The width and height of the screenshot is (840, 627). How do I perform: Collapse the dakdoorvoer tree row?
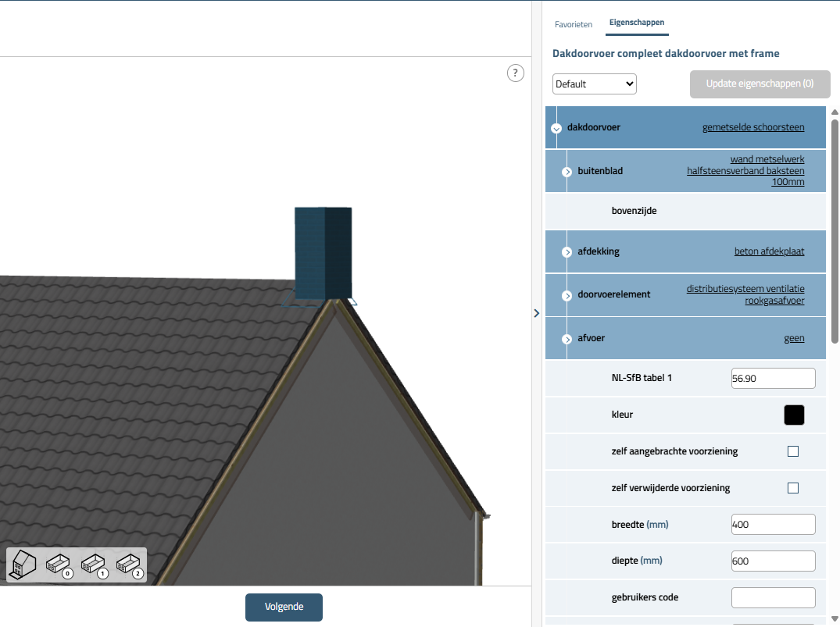click(556, 129)
